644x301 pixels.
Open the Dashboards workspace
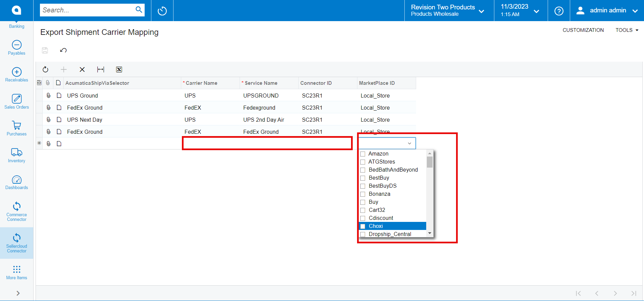pyautogui.click(x=16, y=182)
